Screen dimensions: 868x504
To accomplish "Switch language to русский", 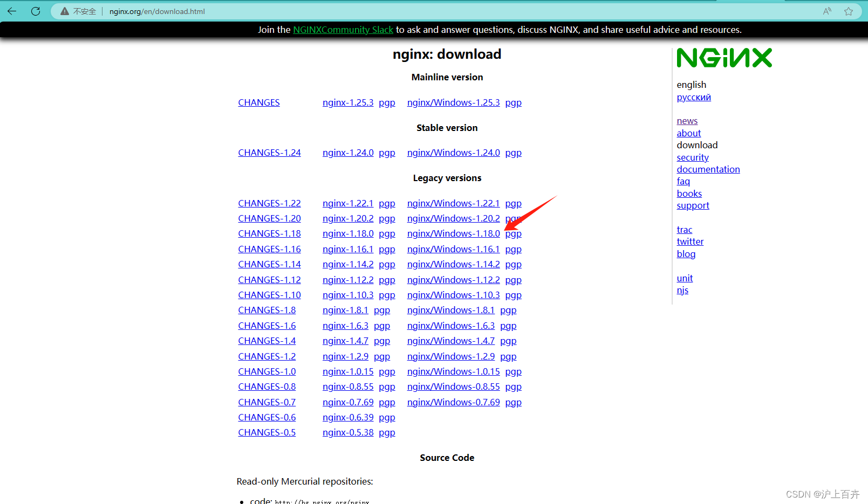I will click(x=694, y=97).
